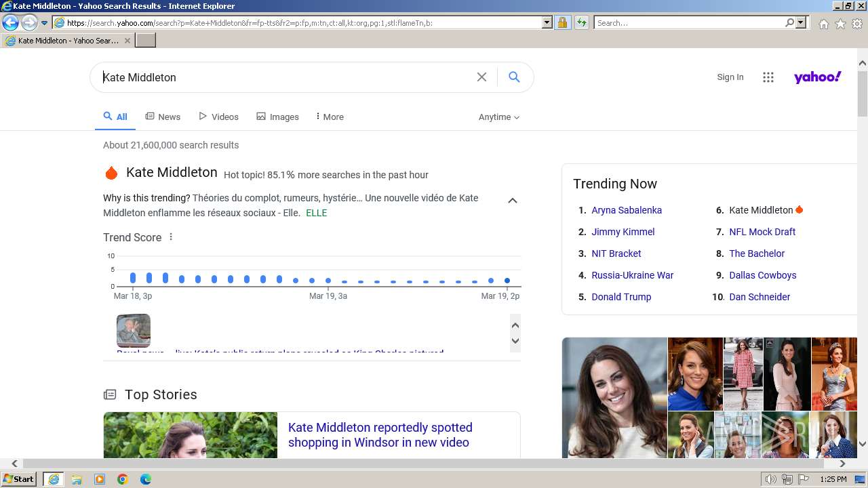Click the vertical scrollbar down arrow
This screenshot has width=868, height=488.
[863, 444]
